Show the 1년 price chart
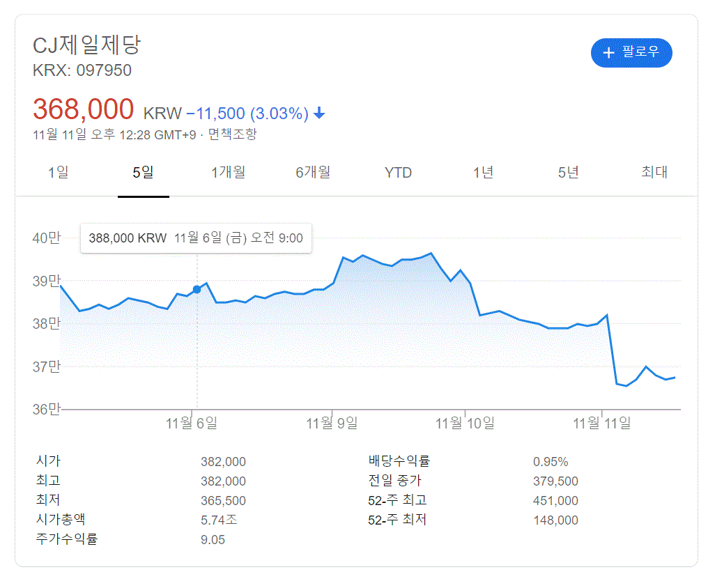The height and width of the screenshot is (588, 715). click(483, 173)
